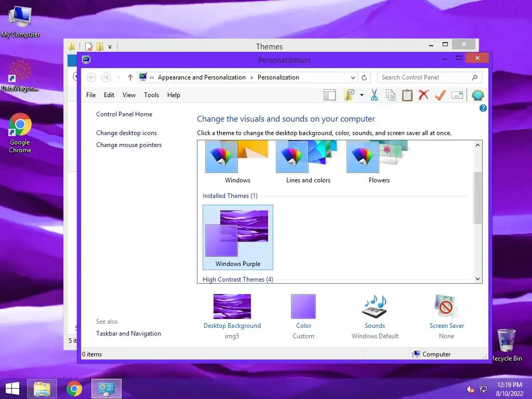The height and width of the screenshot is (399, 532).
Task: Click the orange checkmark Properties icon
Action: (x=440, y=96)
